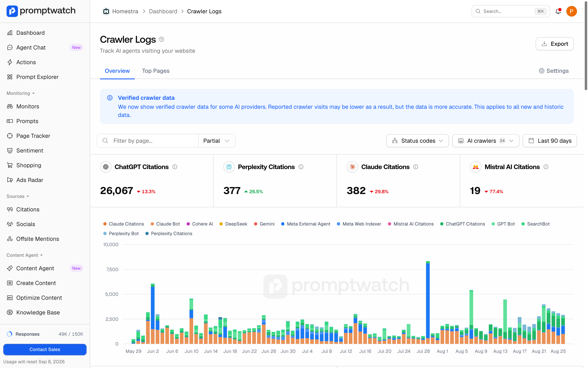Image resolution: width=588 pixels, height=368 pixels.
Task: Toggle Gemini series in chart legend
Action: pyautogui.click(x=264, y=224)
